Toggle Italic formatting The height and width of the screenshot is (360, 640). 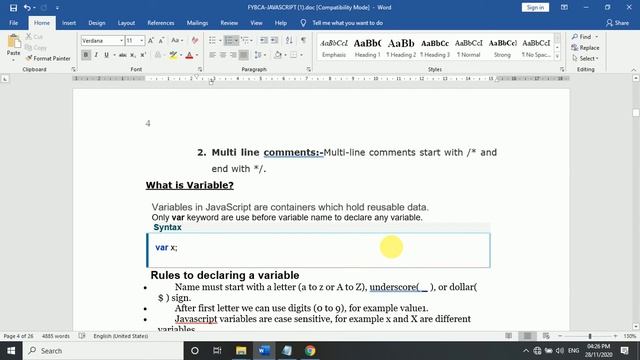point(96,55)
